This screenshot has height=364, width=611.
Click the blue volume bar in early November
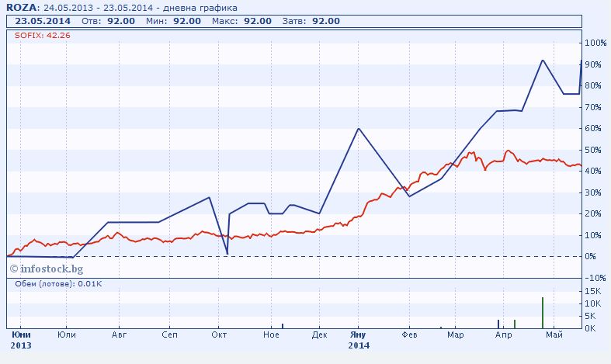click(283, 326)
